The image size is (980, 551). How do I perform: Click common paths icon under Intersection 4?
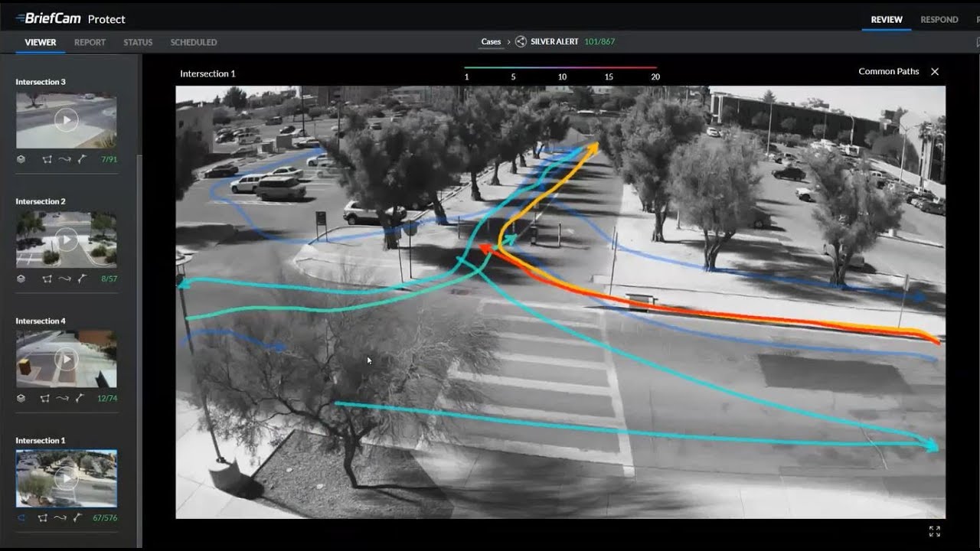click(x=80, y=398)
